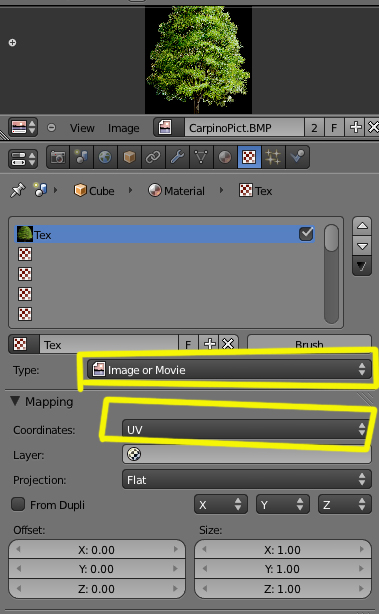Screen dimensions: 379x614
Task: Click the Material breadcrumb item
Action: tap(176, 191)
